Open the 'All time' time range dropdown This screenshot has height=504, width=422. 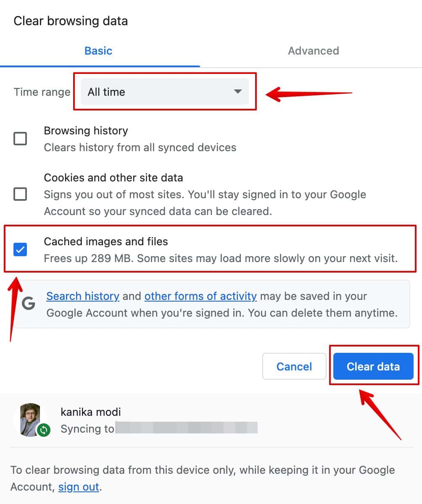(x=164, y=92)
